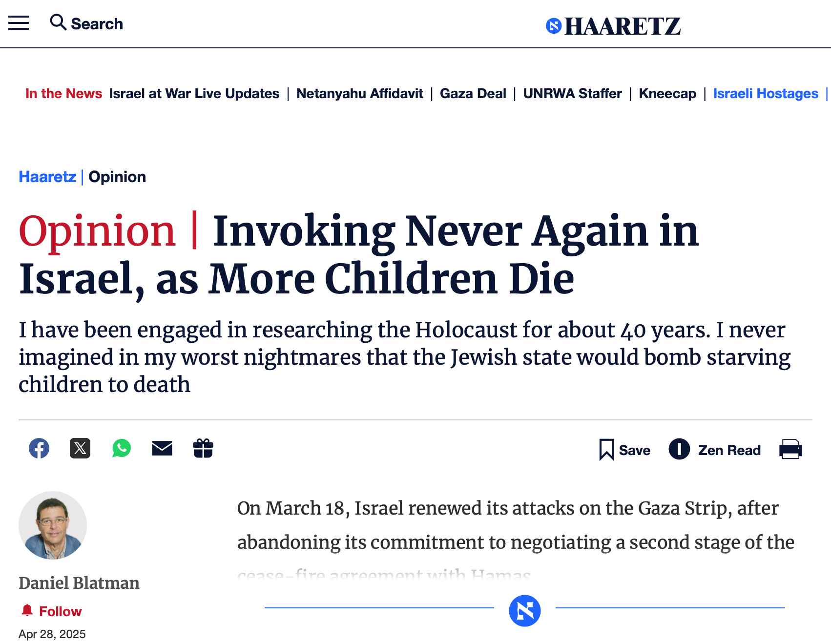Share article via WhatsApp
Viewport: 831px width, 644px height.
pyautogui.click(x=121, y=448)
